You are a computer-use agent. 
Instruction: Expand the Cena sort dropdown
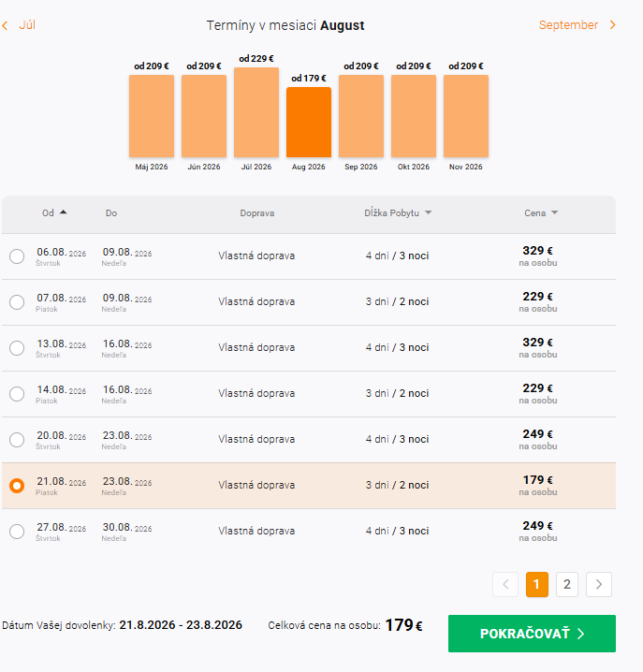tap(554, 213)
